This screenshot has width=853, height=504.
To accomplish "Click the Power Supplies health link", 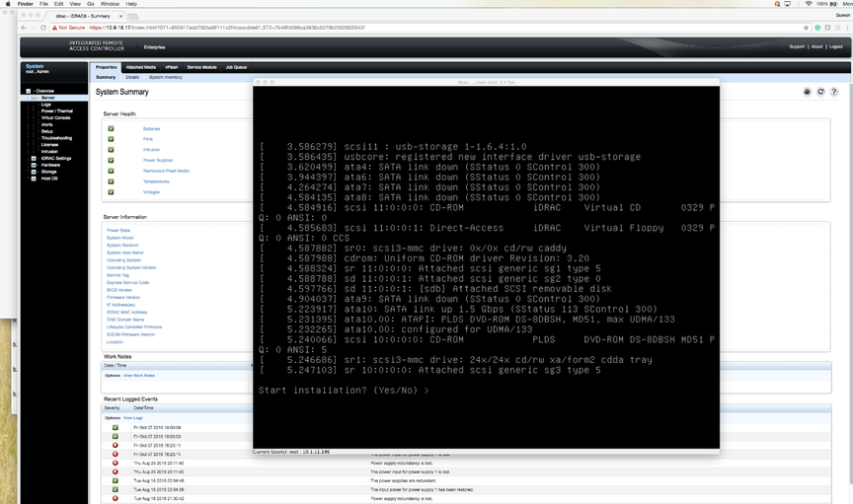I will pos(158,160).
